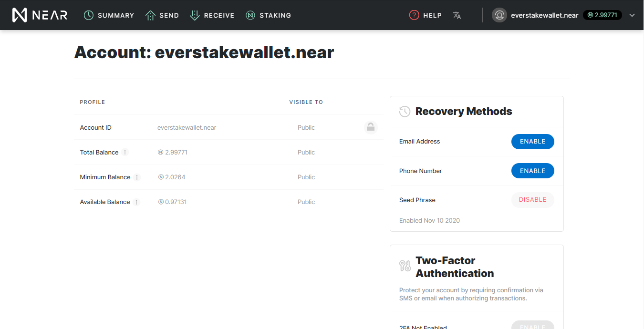
Task: Enable Email Address recovery
Action: [532, 142]
